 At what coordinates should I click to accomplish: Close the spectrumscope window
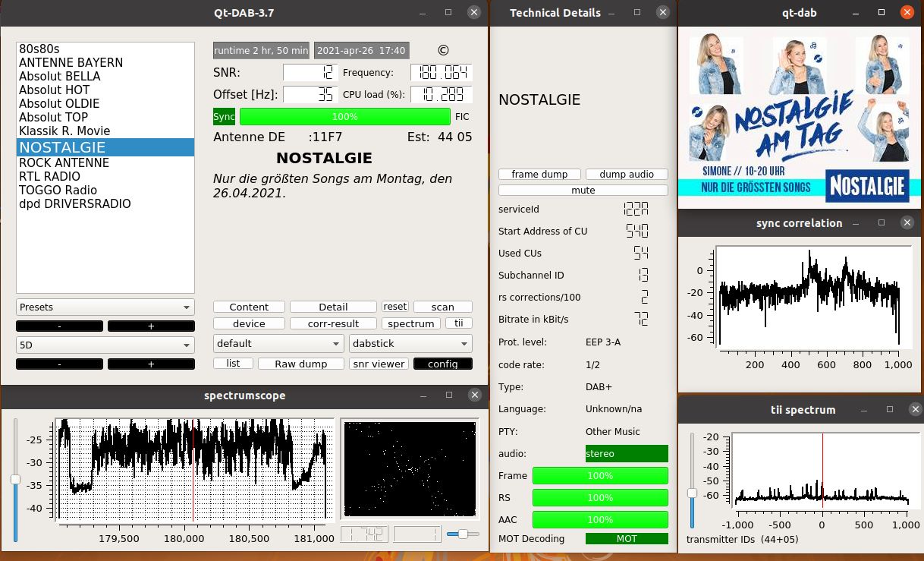(475, 396)
